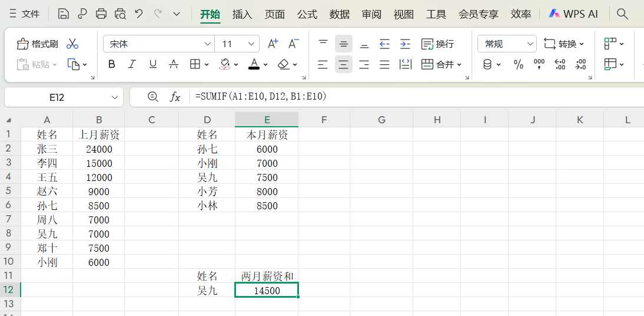The image size is (644, 316).
Task: Click the insert function fx icon
Action: [175, 97]
